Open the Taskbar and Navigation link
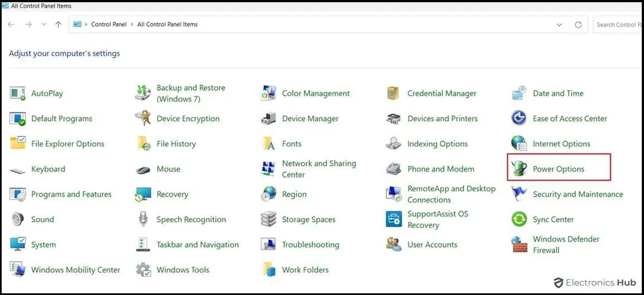 point(198,244)
